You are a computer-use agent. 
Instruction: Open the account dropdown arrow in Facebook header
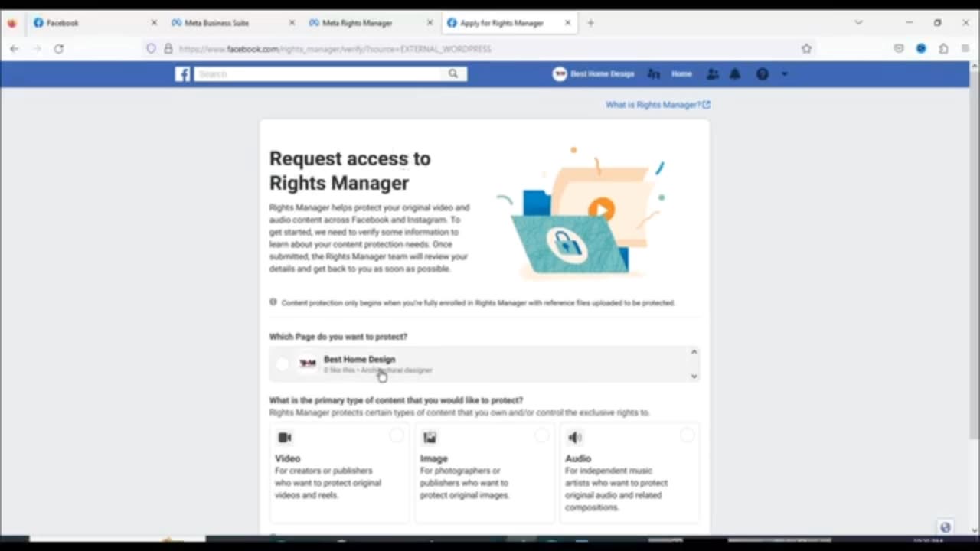tap(784, 74)
